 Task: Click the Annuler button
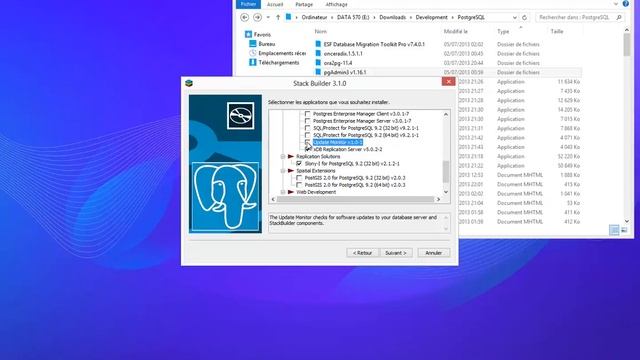[433, 253]
